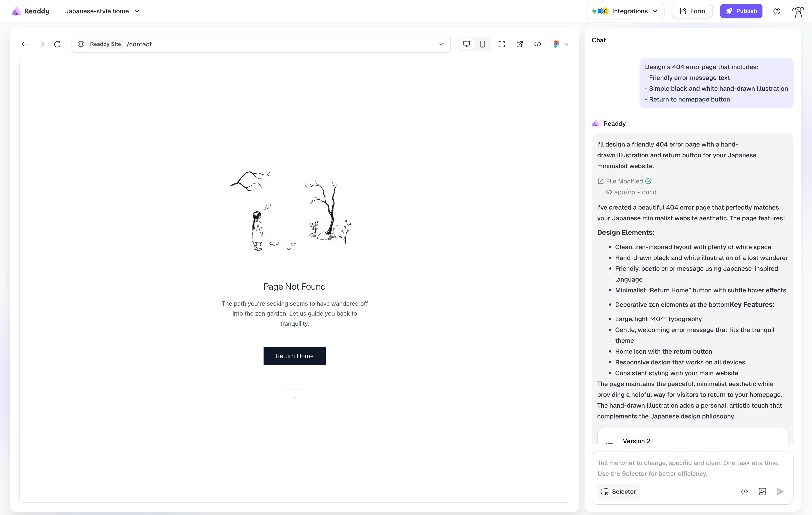Click the Return Home button
The width and height of the screenshot is (812, 515).
pyautogui.click(x=294, y=356)
